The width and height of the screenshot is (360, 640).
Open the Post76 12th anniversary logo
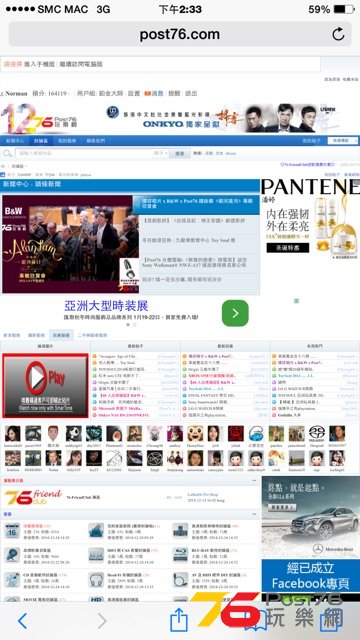39,119
